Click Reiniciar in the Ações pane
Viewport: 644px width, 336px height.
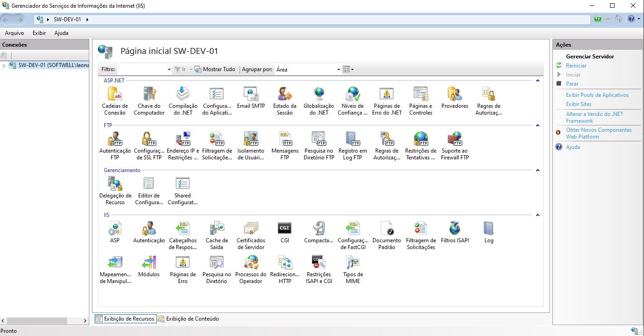pos(576,66)
